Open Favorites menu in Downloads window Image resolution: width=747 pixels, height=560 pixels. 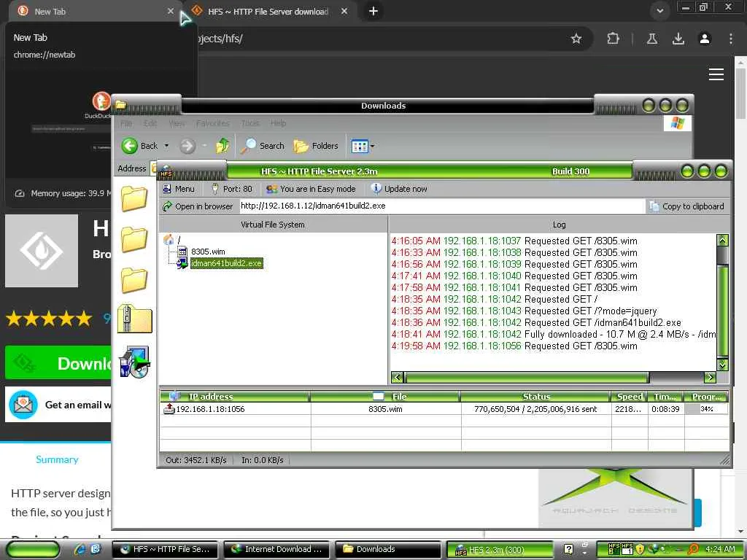click(x=212, y=123)
